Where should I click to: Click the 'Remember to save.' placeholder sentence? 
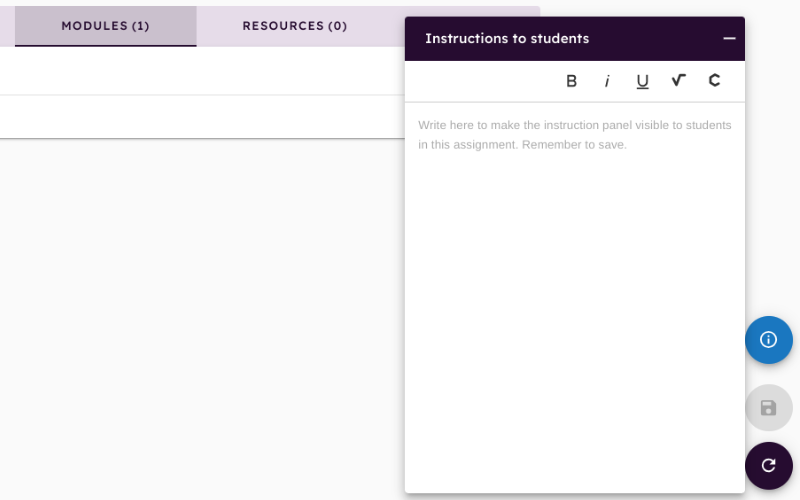point(574,145)
